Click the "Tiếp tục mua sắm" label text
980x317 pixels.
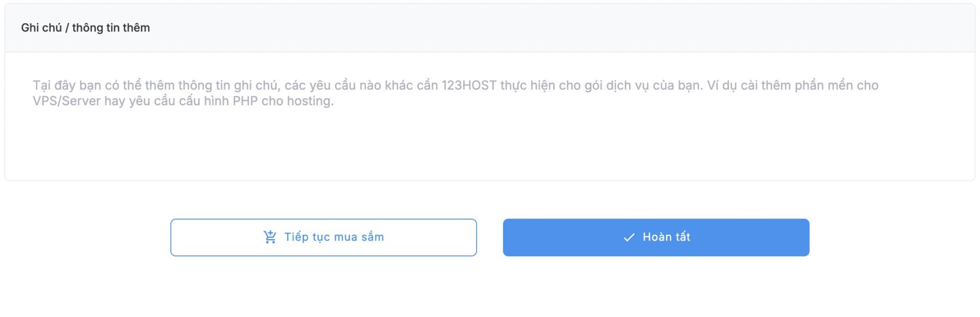[334, 237]
